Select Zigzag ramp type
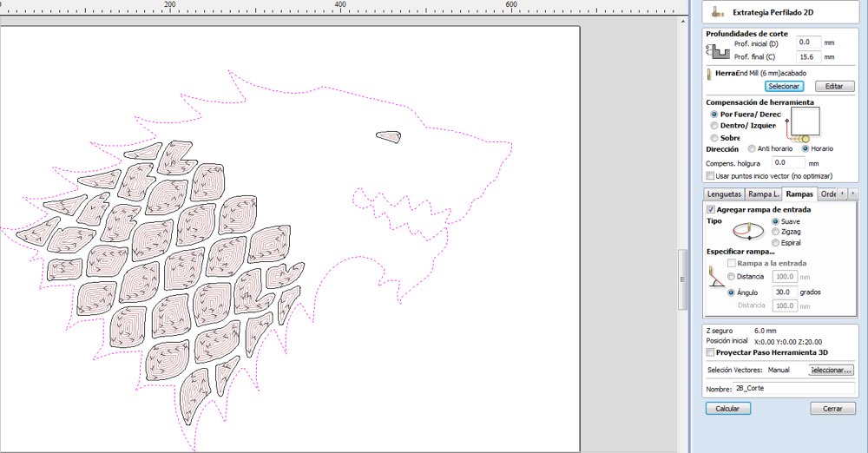The image size is (868, 453). (775, 232)
